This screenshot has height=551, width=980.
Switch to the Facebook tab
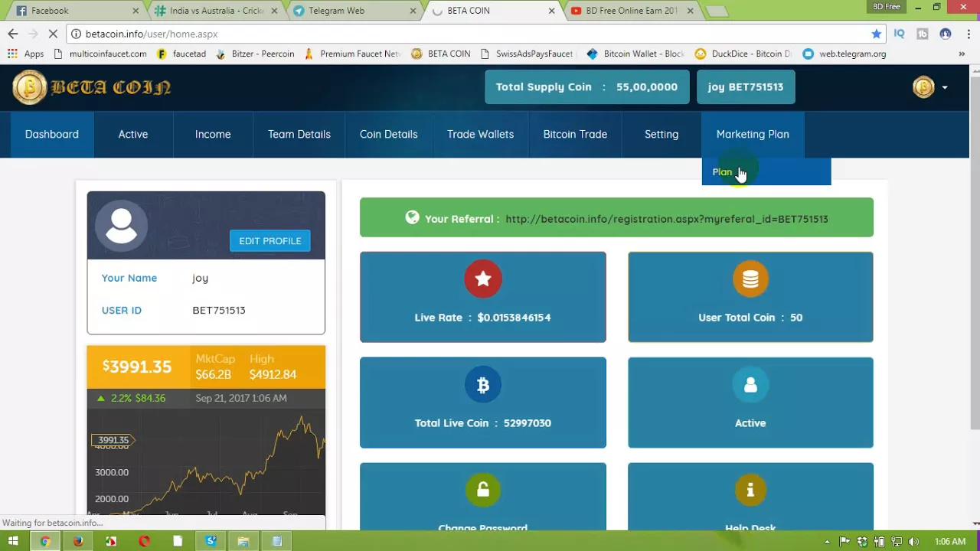click(x=74, y=11)
